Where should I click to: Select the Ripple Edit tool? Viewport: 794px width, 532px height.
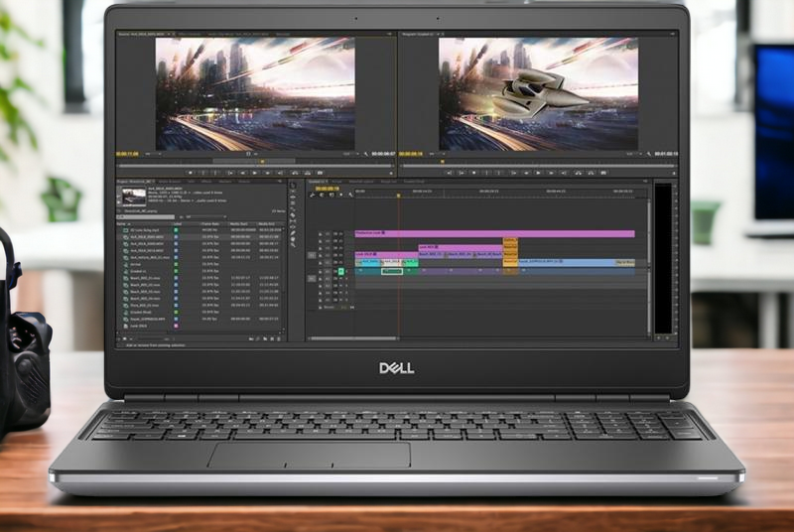click(293, 197)
